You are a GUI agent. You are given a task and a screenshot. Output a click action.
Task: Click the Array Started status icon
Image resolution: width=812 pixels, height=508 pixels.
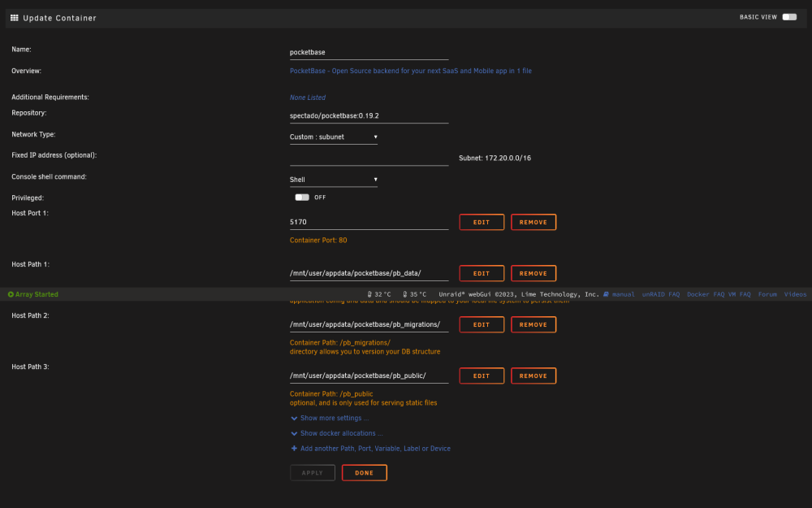(x=11, y=294)
